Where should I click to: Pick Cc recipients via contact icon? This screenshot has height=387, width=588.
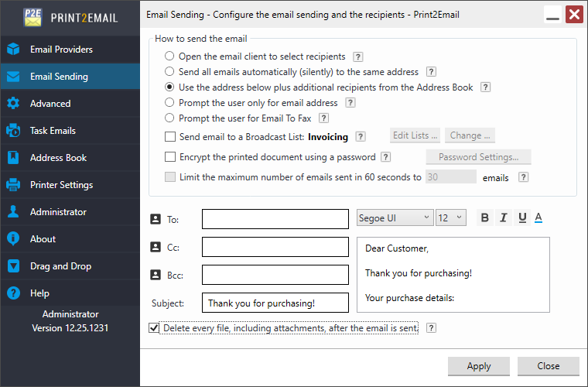(x=156, y=247)
